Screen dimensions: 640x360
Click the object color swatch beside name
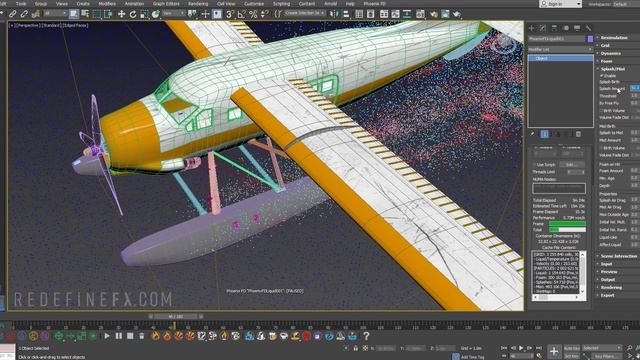[590, 39]
